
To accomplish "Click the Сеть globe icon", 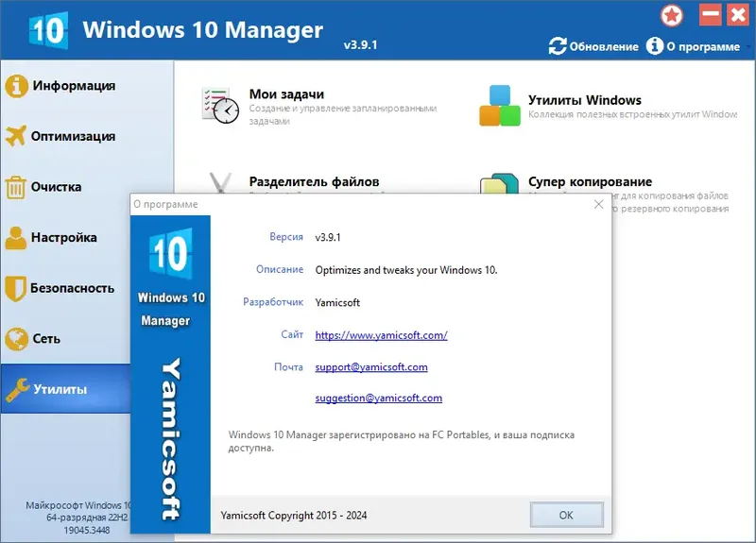I will pos(16,339).
